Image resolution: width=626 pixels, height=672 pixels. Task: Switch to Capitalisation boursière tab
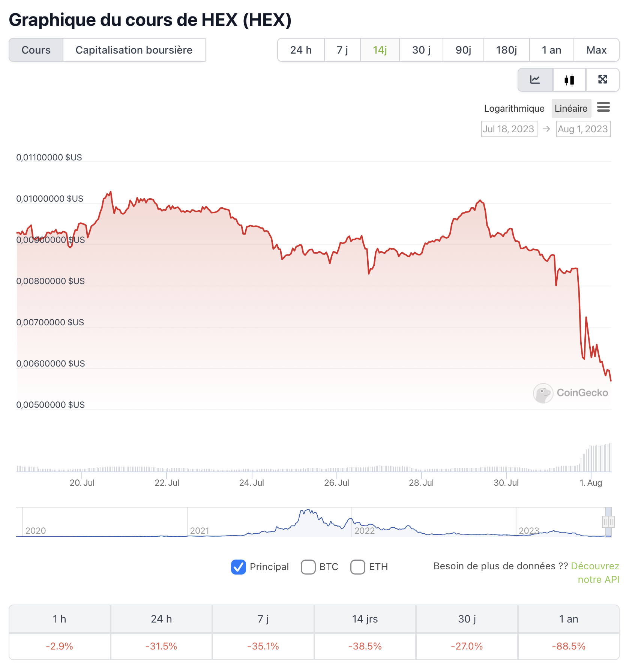[134, 50]
